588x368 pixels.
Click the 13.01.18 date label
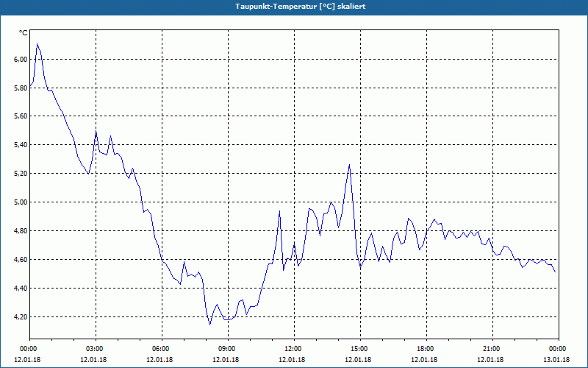pyautogui.click(x=556, y=360)
